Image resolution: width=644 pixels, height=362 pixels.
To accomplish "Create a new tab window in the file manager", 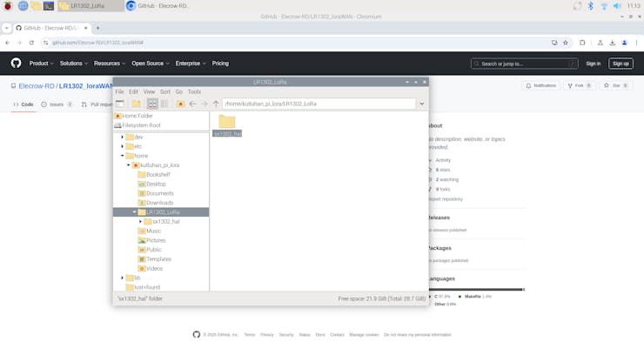I will click(120, 104).
